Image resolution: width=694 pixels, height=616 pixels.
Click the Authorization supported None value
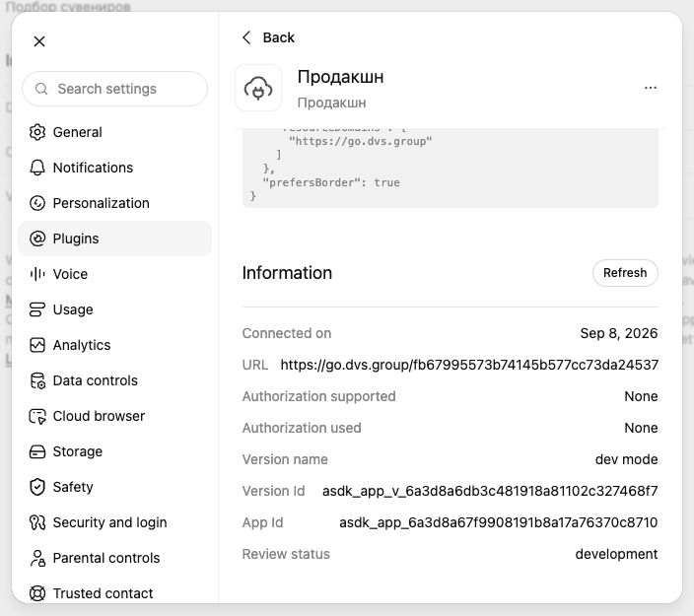[641, 396]
